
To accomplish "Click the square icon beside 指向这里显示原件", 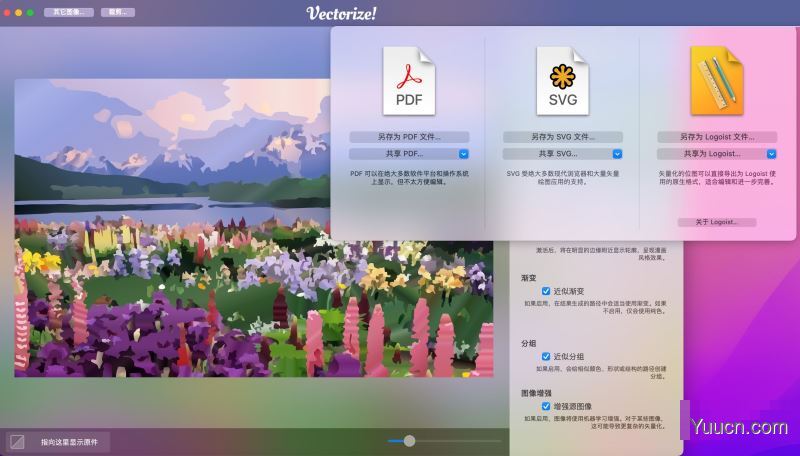I will coord(17,442).
